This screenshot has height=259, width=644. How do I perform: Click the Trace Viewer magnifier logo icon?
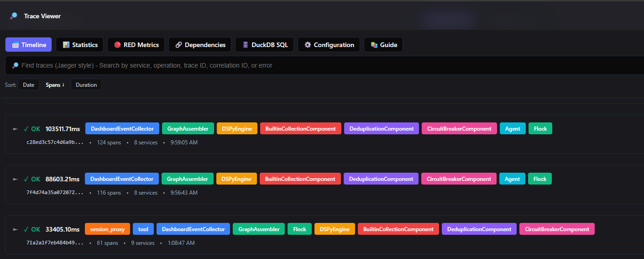coord(14,16)
